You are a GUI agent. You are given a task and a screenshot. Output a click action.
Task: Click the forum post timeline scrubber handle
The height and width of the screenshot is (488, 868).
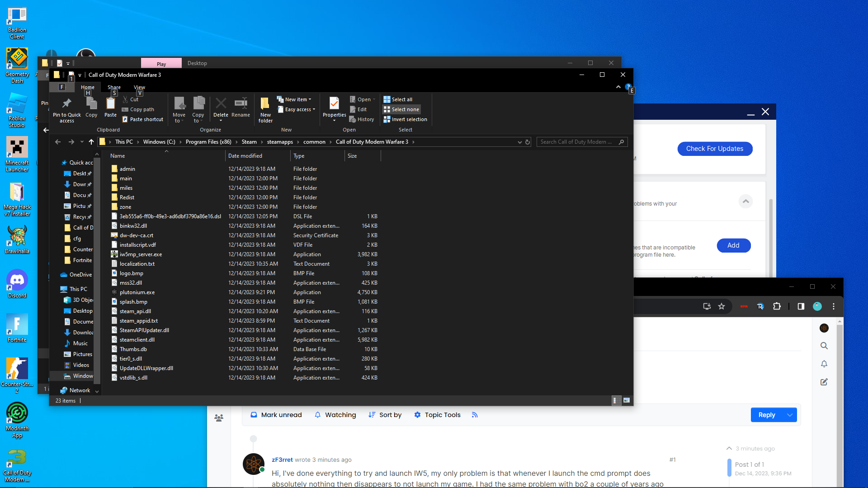(729, 468)
